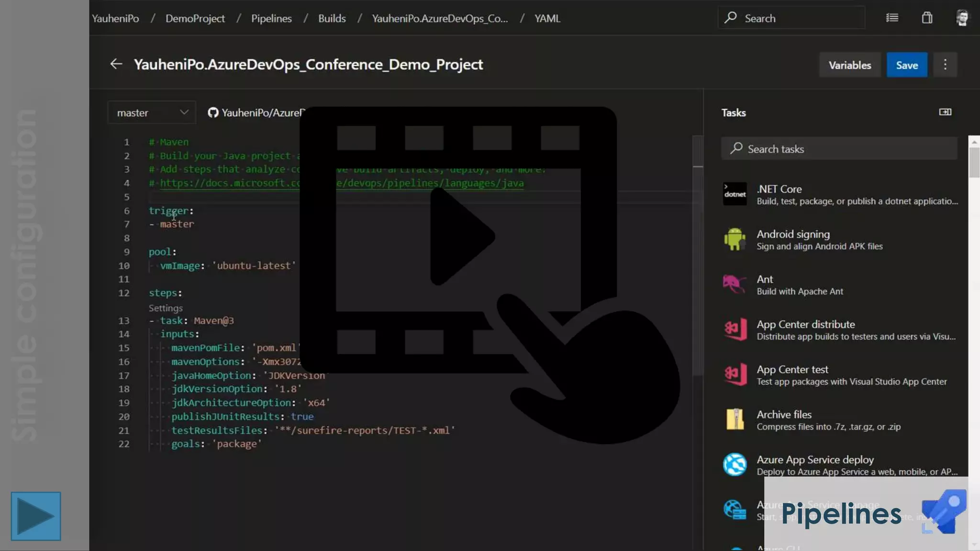Viewport: 980px width, 551px height.
Task: Open the marketplace shopping bag icon
Action: click(x=927, y=18)
